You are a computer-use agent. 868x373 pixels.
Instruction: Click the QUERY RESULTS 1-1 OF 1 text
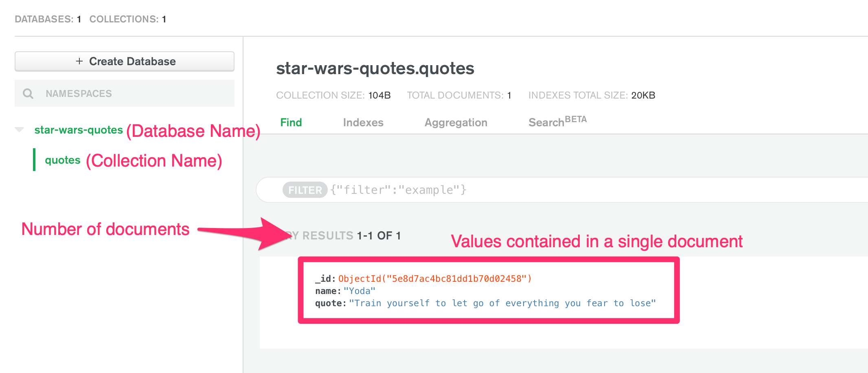click(x=342, y=235)
